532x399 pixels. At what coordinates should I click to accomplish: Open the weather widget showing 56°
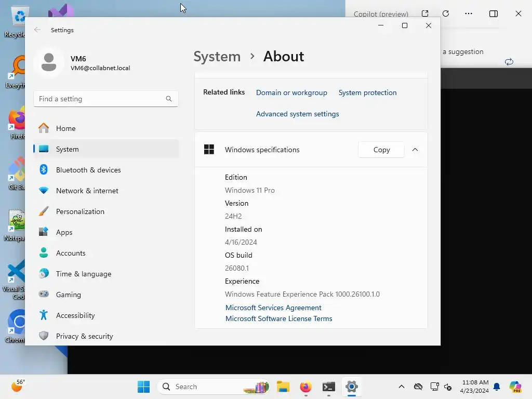pos(18,386)
